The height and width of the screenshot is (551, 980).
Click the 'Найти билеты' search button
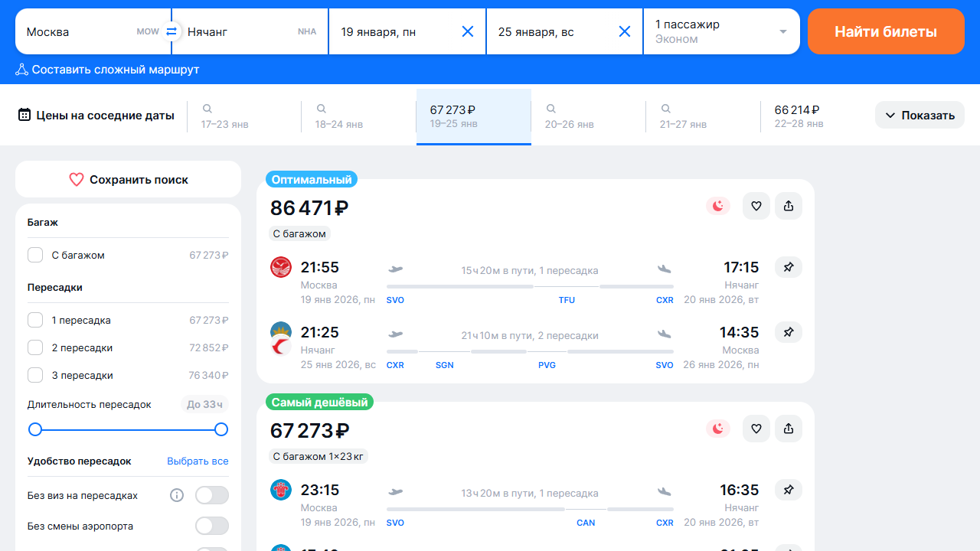pos(886,31)
